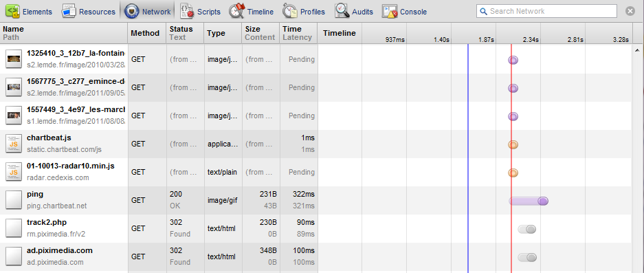Select the Network panel tab
This screenshot has height=273, width=644.
click(148, 12)
